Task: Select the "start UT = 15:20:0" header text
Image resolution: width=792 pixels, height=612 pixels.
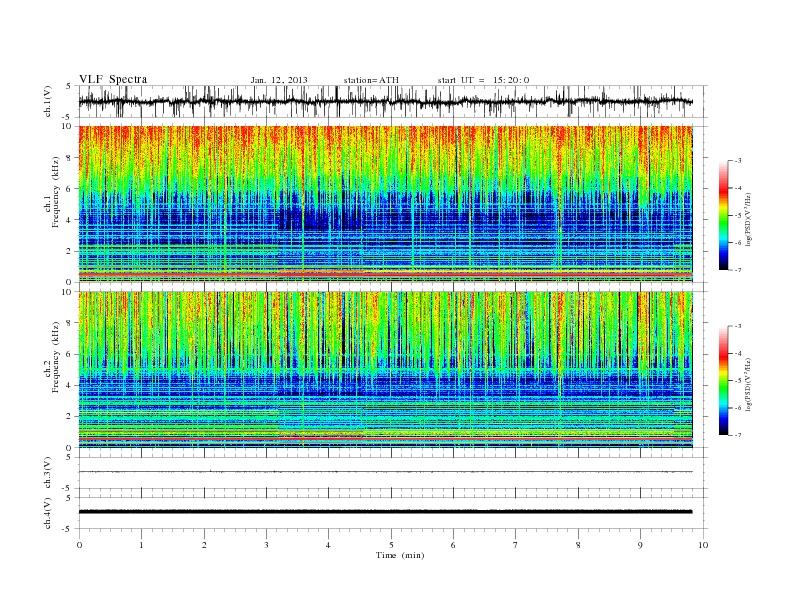Action: [483, 80]
